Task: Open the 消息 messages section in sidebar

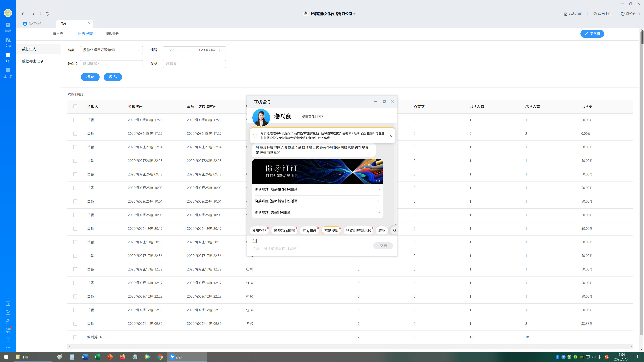Action: tap(8, 27)
